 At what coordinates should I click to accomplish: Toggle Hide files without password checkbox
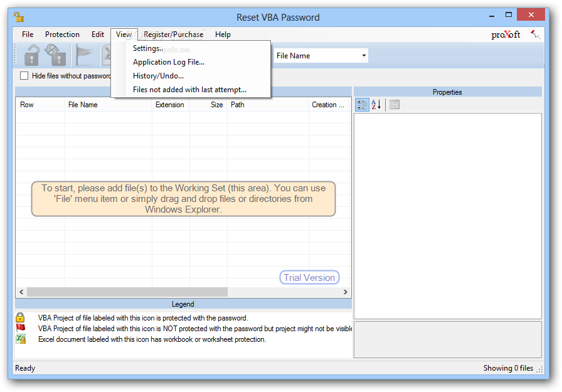[24, 76]
